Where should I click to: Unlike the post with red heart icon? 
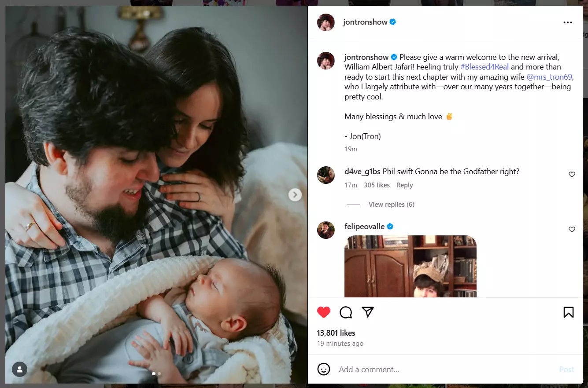(x=324, y=312)
